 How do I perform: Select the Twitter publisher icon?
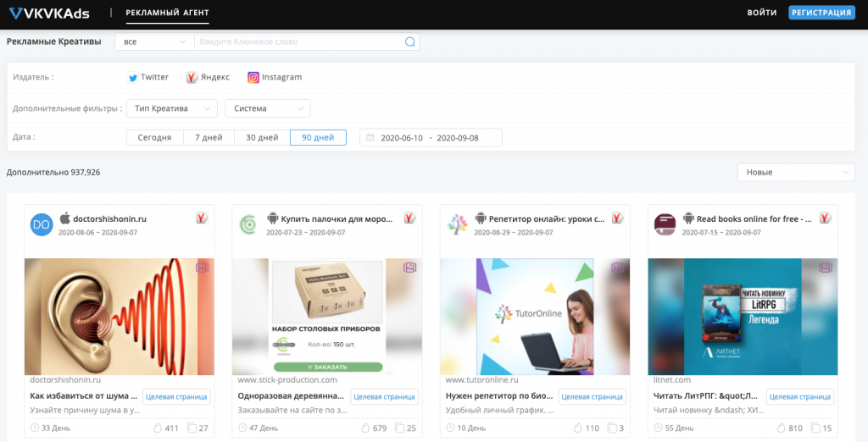click(133, 77)
